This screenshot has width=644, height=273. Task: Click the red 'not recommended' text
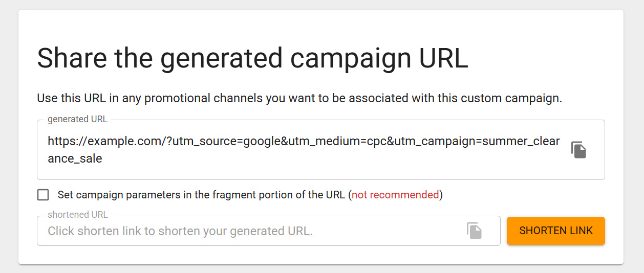(395, 195)
